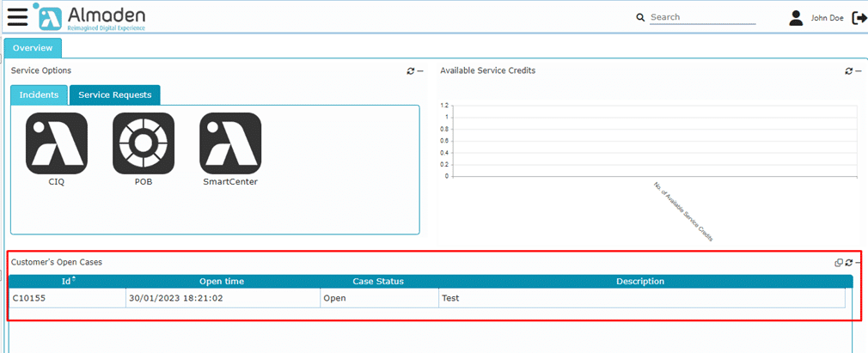Click the logout arrow icon
This screenshot has width=868, height=353.
coord(859,18)
